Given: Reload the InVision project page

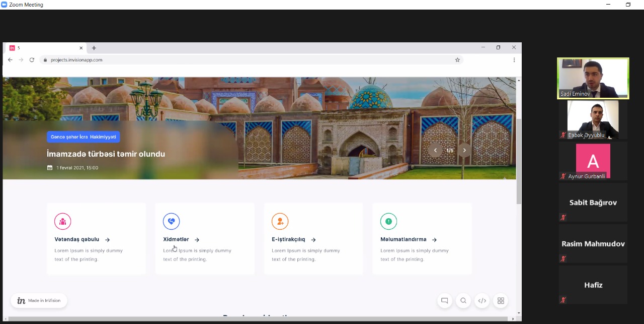Looking at the screenshot, I should 32,59.
